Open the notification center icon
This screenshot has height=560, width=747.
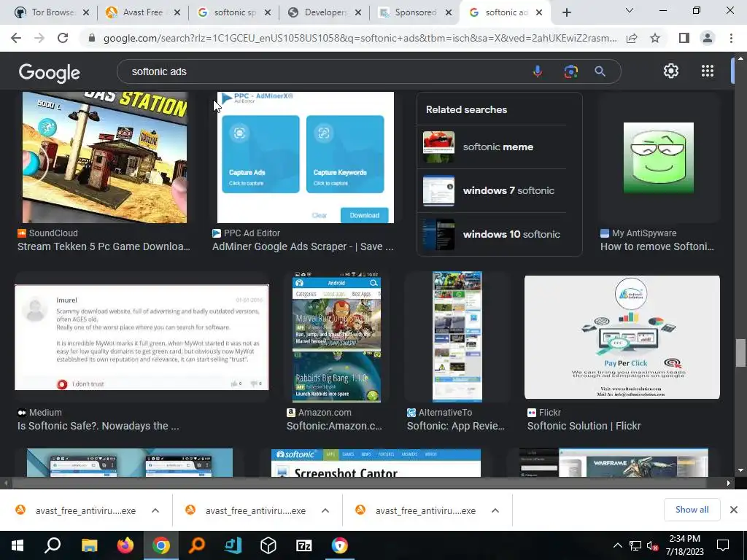pyautogui.click(x=723, y=545)
